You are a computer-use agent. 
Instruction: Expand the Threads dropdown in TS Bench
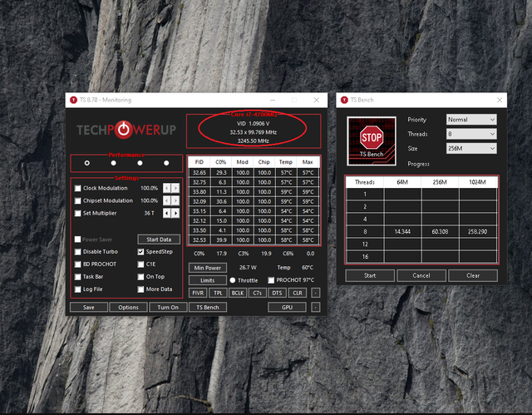pyautogui.click(x=471, y=134)
